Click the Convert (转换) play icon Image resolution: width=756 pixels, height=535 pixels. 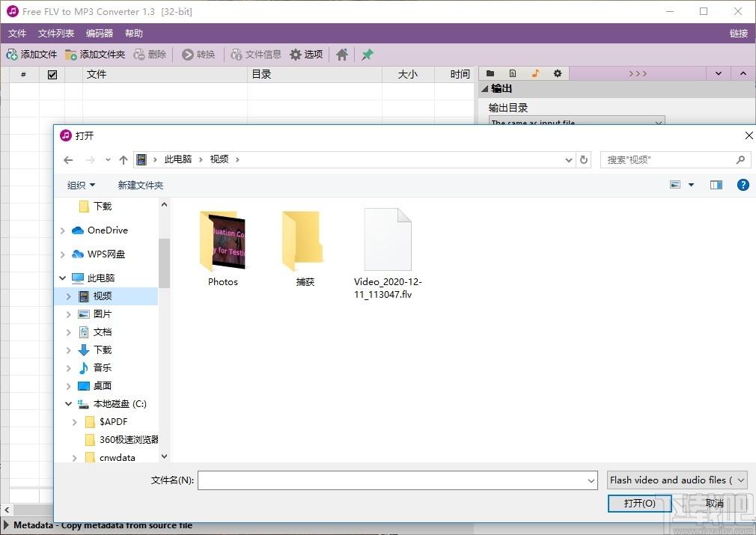(188, 55)
